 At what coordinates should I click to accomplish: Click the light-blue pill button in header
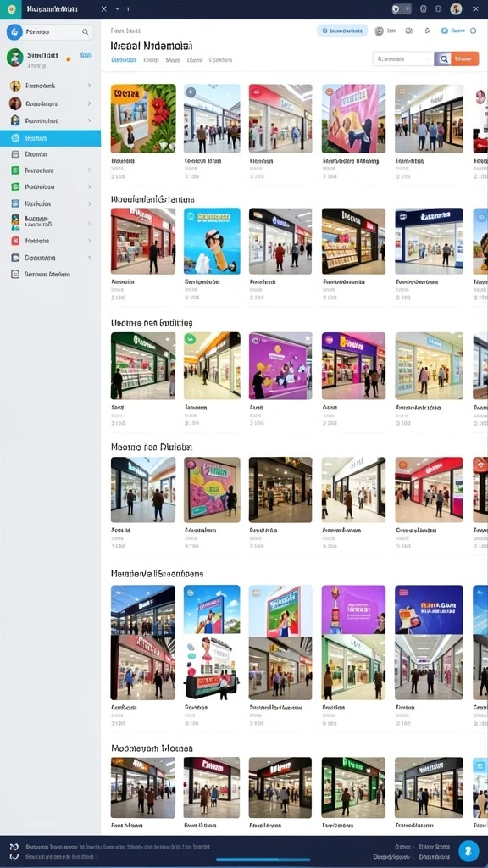pyautogui.click(x=342, y=31)
